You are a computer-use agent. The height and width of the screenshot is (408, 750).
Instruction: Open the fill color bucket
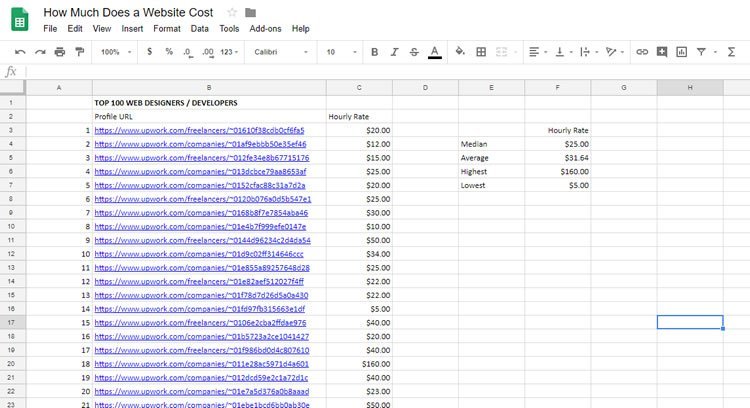tap(460, 51)
